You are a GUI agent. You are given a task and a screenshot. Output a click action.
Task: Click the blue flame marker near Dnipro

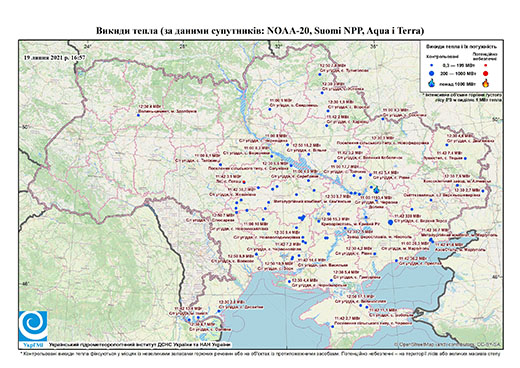pyautogui.click(x=377, y=190)
